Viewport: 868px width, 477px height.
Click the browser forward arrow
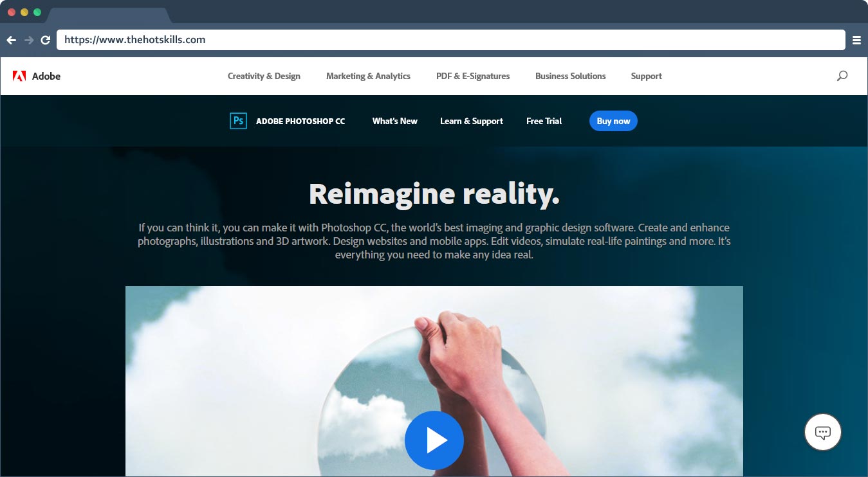28,40
